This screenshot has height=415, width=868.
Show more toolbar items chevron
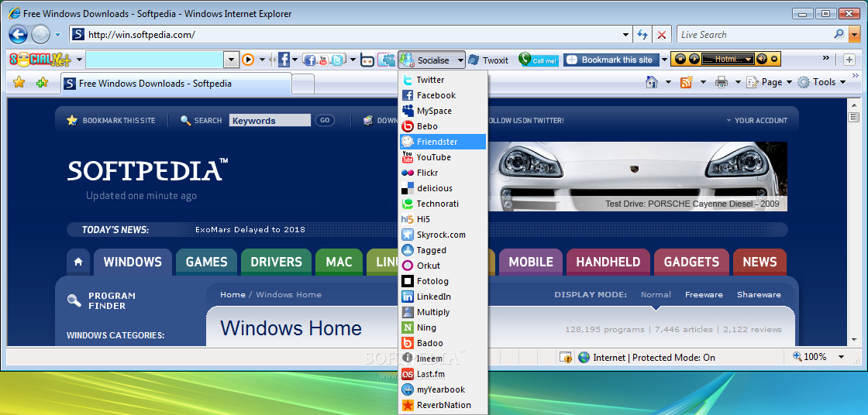coord(826,57)
